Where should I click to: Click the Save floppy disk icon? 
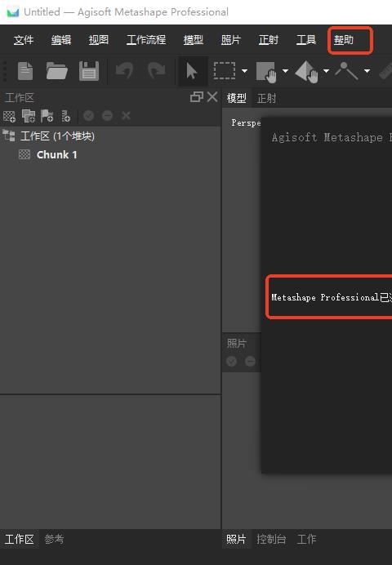coord(89,71)
